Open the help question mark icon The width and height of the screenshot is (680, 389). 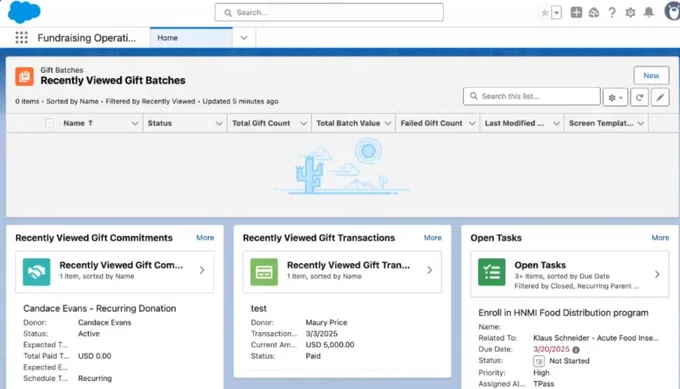tap(612, 13)
